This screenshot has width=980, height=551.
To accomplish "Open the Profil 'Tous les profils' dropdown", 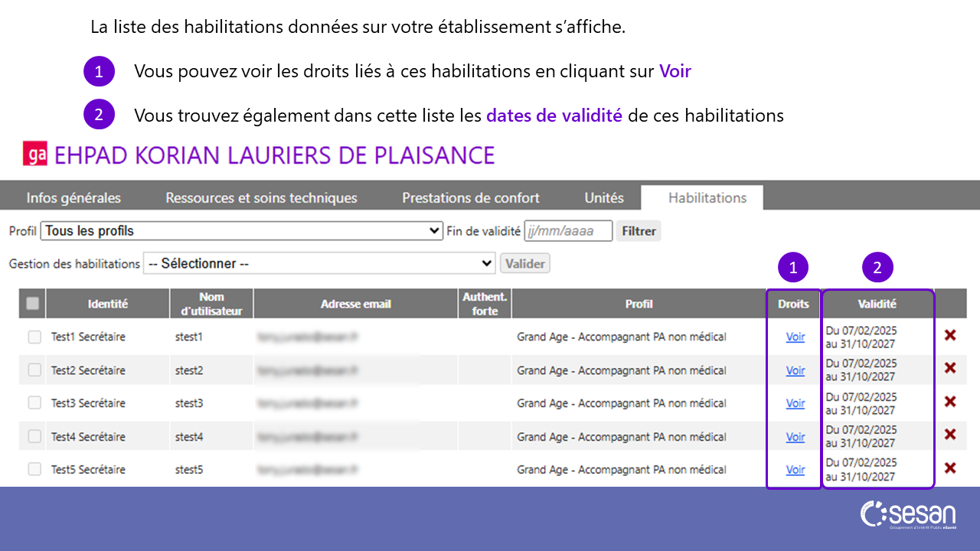I will (241, 231).
